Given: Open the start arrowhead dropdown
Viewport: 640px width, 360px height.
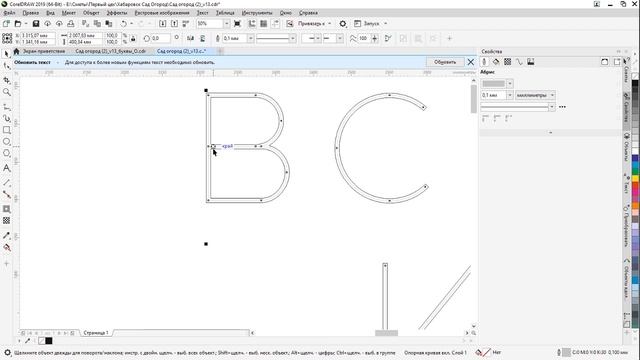Looking at the screenshot, I should [x=318, y=38].
